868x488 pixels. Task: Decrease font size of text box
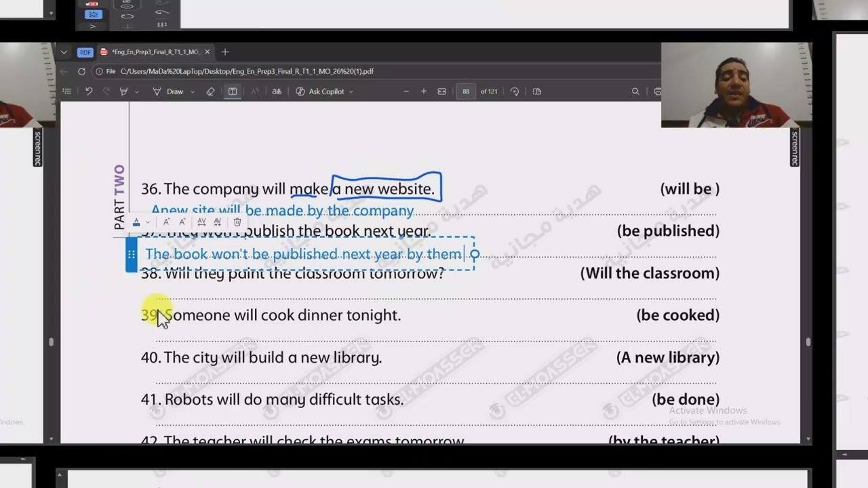(x=182, y=222)
